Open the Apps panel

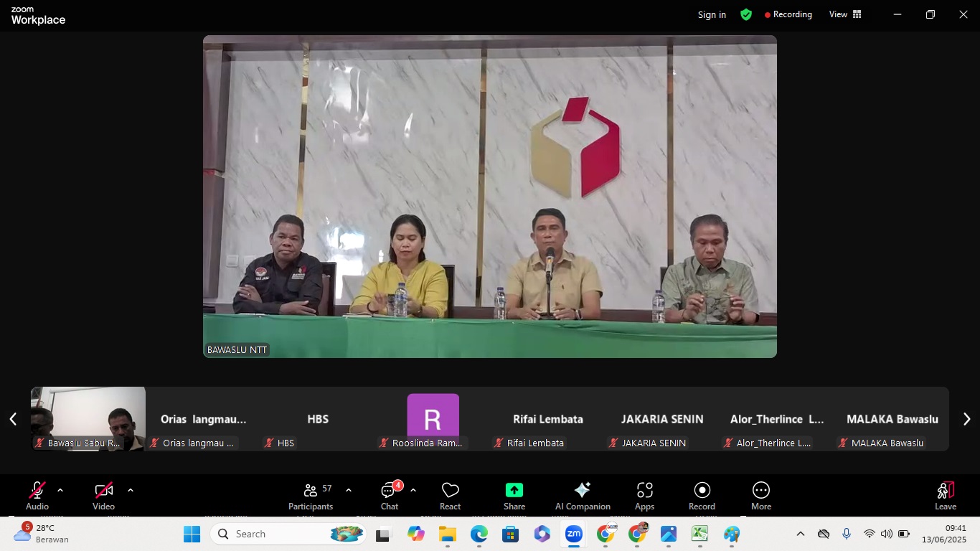[644, 496]
